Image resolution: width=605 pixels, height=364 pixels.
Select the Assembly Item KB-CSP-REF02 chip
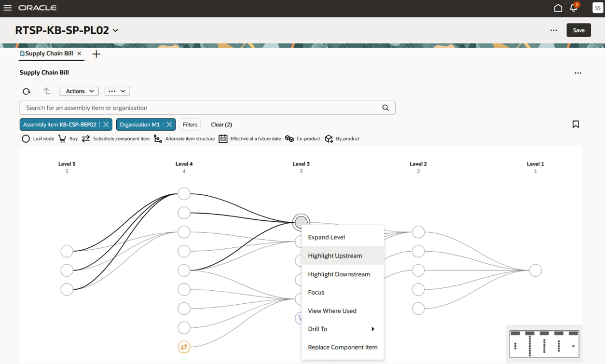(x=60, y=124)
